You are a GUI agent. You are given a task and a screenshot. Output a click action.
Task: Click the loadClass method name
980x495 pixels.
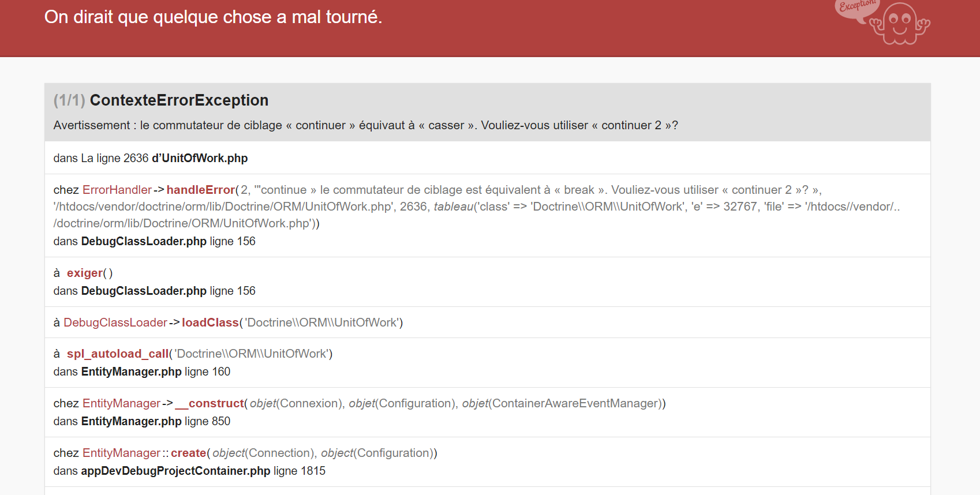[x=210, y=322]
